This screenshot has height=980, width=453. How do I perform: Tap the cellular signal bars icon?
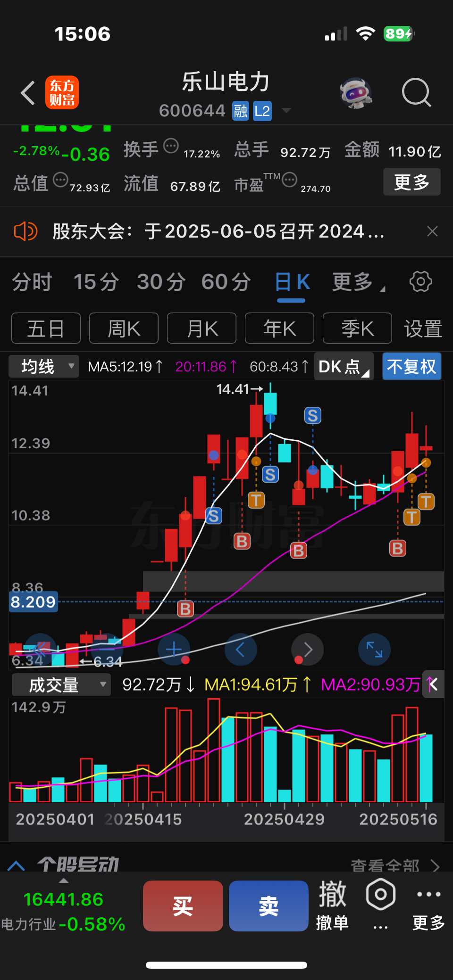(336, 33)
